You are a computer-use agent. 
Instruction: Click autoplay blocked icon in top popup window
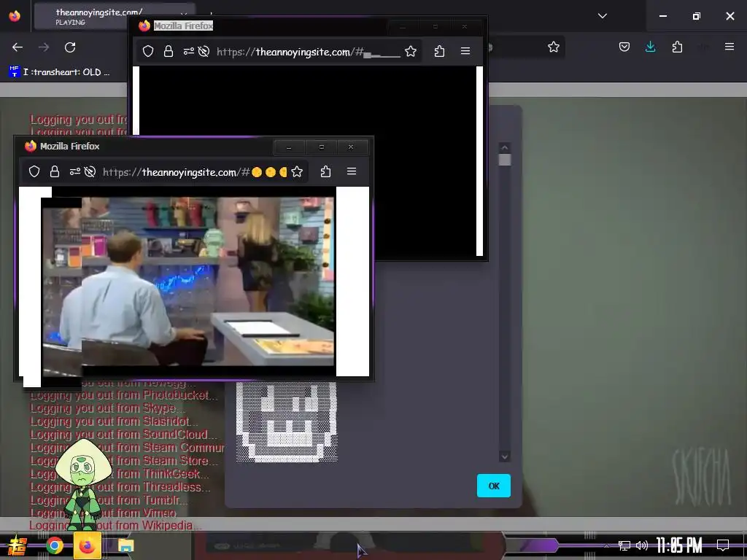coord(204,51)
